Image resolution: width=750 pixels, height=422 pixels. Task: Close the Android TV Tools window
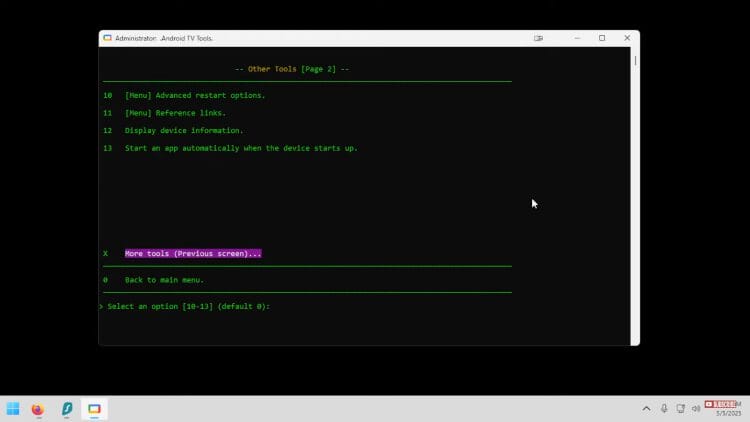[627, 38]
